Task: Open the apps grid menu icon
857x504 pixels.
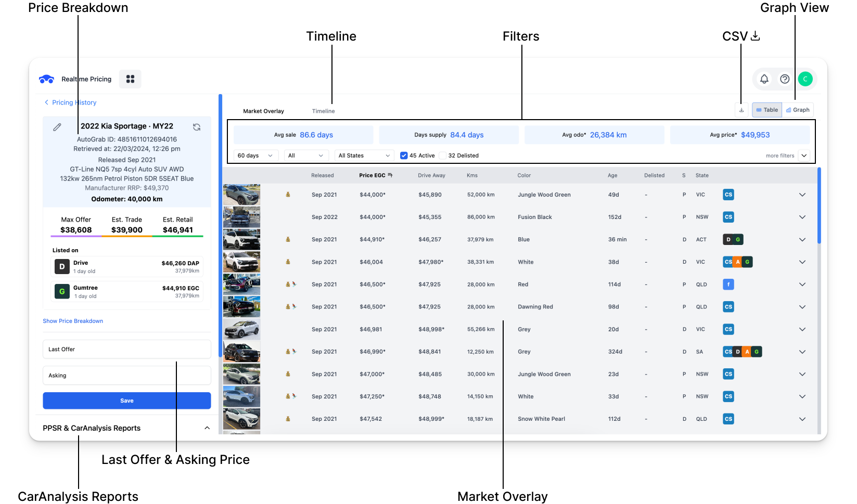Action: 130,79
